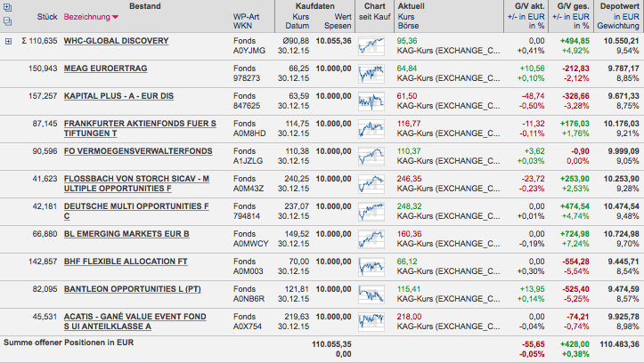This screenshot has width=644, height=363.
Task: Click total Depotwert 110.483,36
Action: pyautogui.click(x=619, y=344)
